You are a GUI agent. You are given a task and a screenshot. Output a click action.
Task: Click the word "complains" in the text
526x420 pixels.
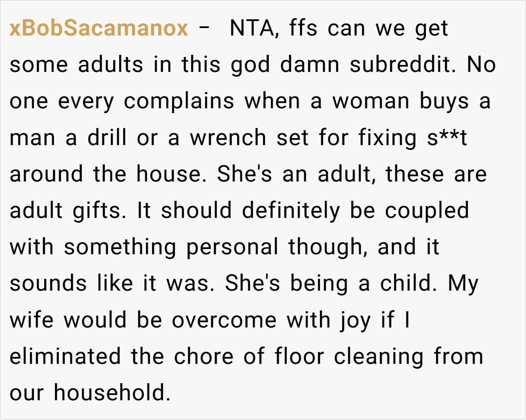click(x=179, y=102)
